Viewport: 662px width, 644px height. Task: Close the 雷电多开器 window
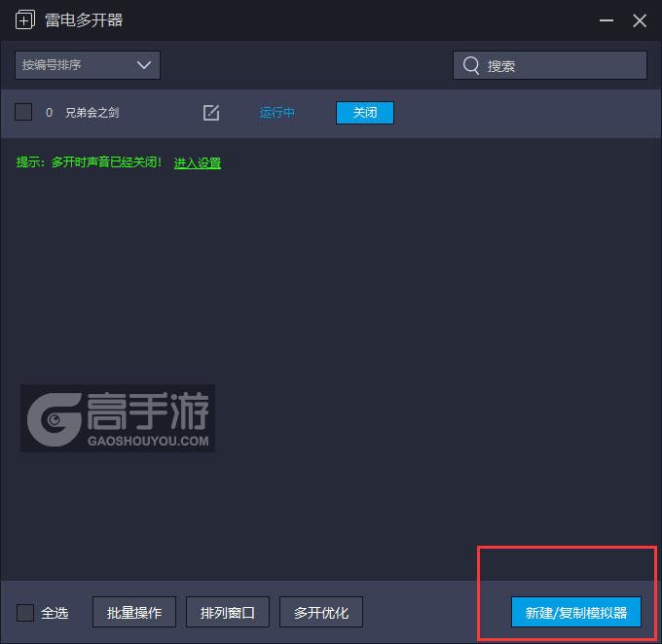click(x=640, y=20)
